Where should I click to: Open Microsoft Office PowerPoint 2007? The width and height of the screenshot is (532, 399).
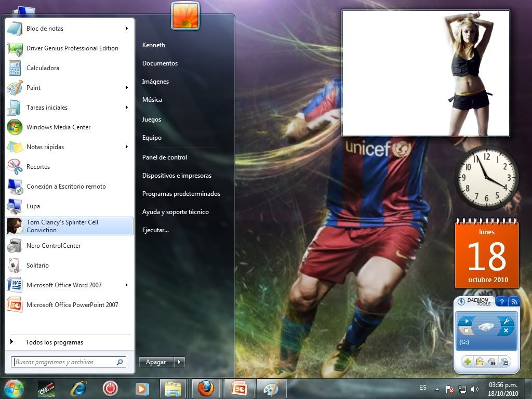(70, 304)
